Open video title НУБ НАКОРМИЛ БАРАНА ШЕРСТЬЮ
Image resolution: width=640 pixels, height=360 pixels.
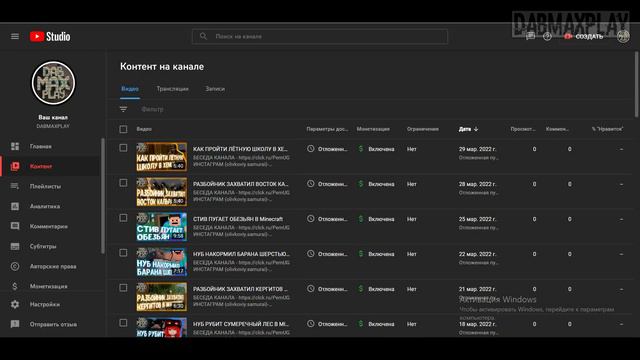[x=241, y=254]
